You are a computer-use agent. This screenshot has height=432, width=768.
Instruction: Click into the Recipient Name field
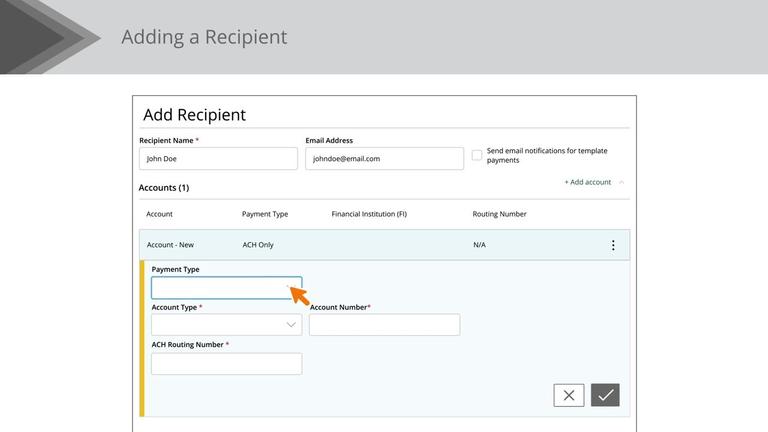218,158
